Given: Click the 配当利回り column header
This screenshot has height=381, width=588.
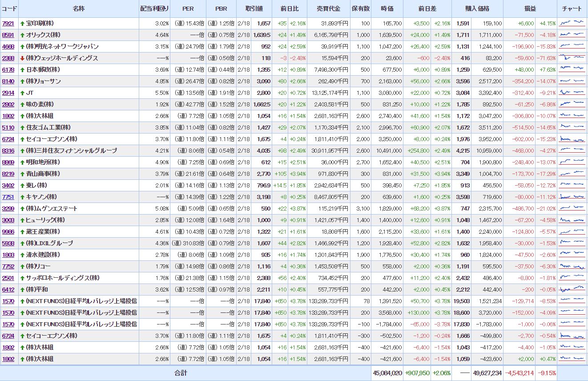Looking at the screenshot, I should pos(154,9).
